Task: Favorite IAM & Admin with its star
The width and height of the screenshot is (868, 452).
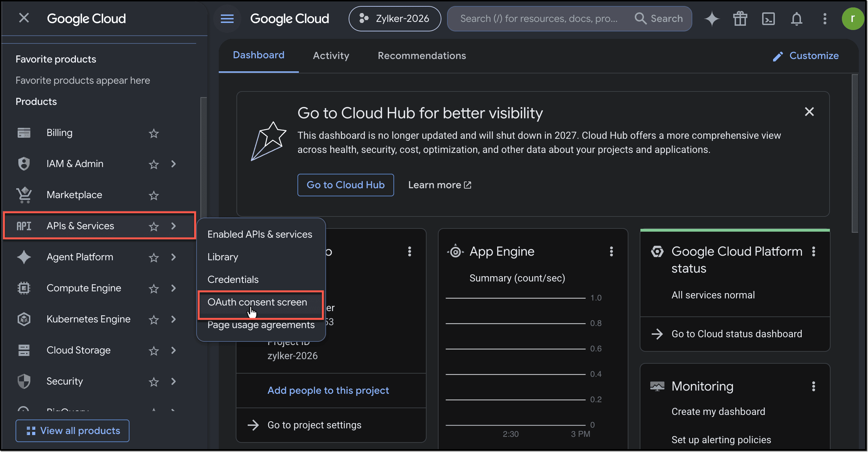Action: tap(154, 164)
